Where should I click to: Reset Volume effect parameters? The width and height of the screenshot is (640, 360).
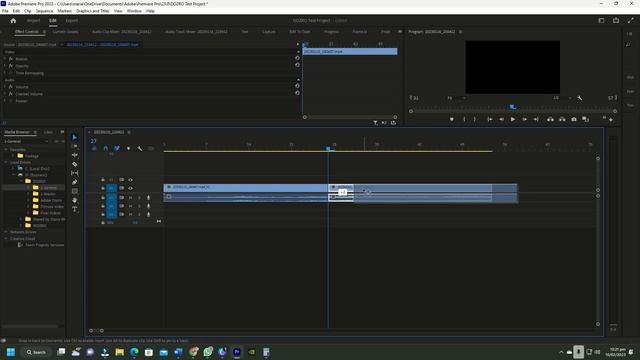tap(297, 86)
